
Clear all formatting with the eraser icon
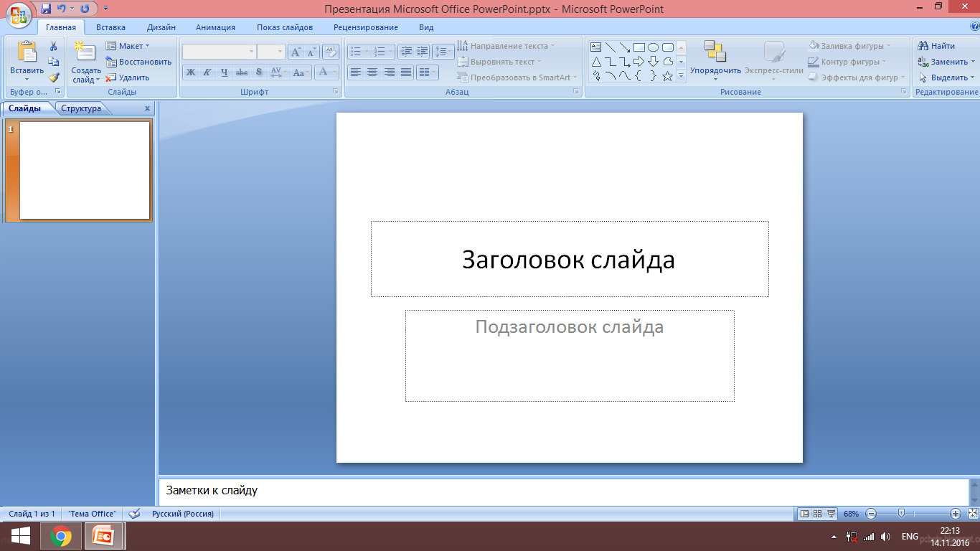coord(330,51)
